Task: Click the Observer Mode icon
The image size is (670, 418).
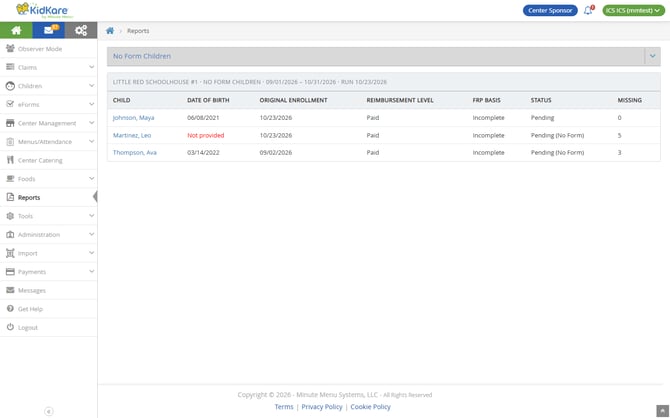Action: click(10, 49)
